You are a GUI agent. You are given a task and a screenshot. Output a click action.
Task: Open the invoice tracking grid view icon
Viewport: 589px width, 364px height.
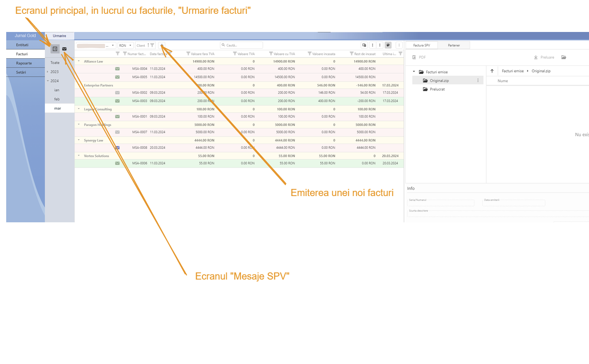click(x=55, y=49)
